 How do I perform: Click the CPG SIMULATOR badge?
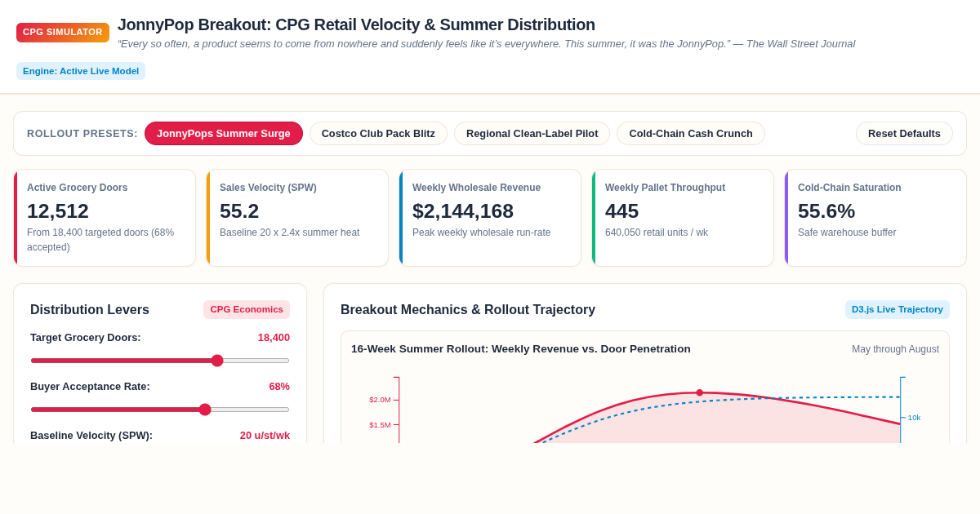click(x=63, y=33)
